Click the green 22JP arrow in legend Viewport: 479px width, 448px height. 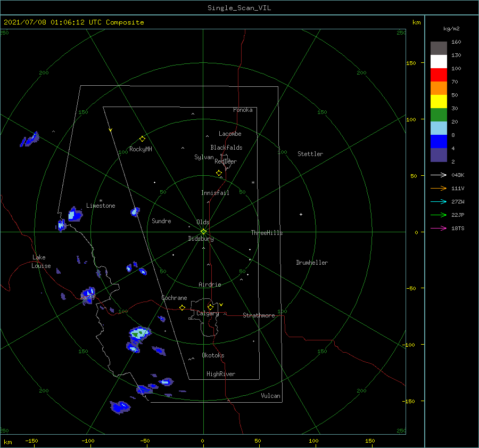pos(439,215)
